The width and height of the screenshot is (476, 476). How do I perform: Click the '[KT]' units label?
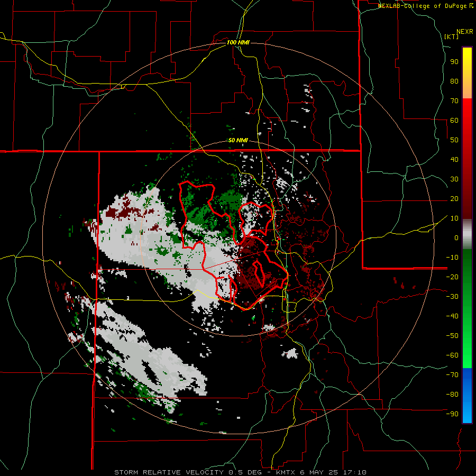[x=452, y=36]
